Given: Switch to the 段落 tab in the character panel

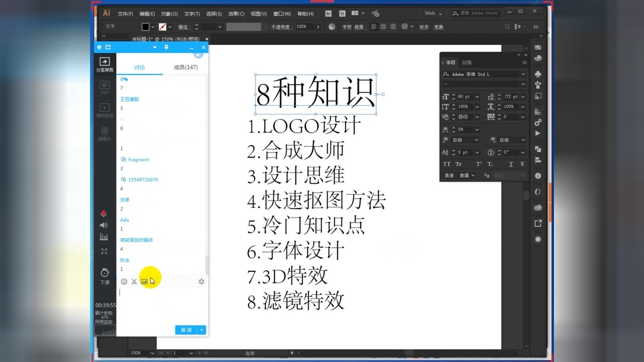Looking at the screenshot, I should point(467,62).
